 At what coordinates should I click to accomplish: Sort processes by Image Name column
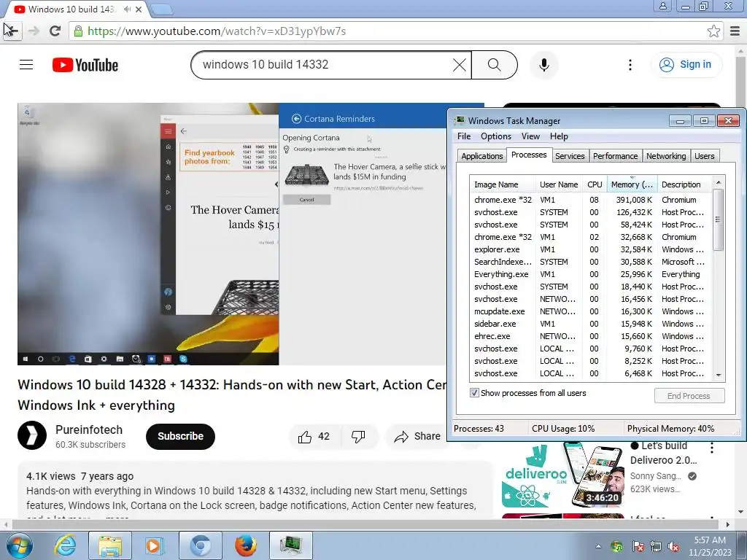(503, 184)
